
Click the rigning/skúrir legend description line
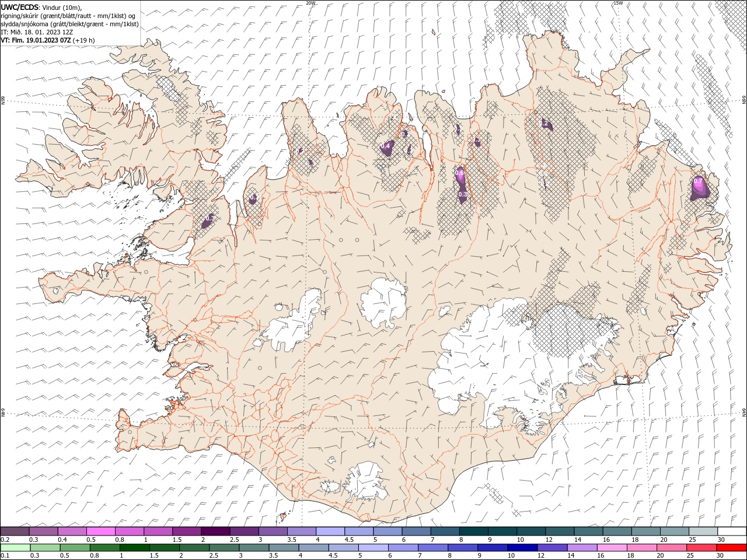coord(68,16)
